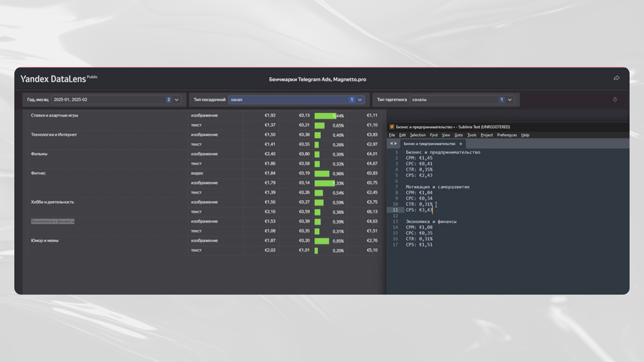Click the Технологии и Интернет category
644x362 pixels.
(x=54, y=134)
